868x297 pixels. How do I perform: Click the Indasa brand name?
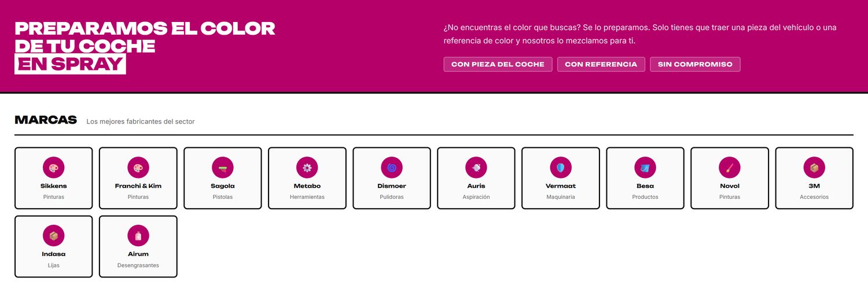[54, 254]
